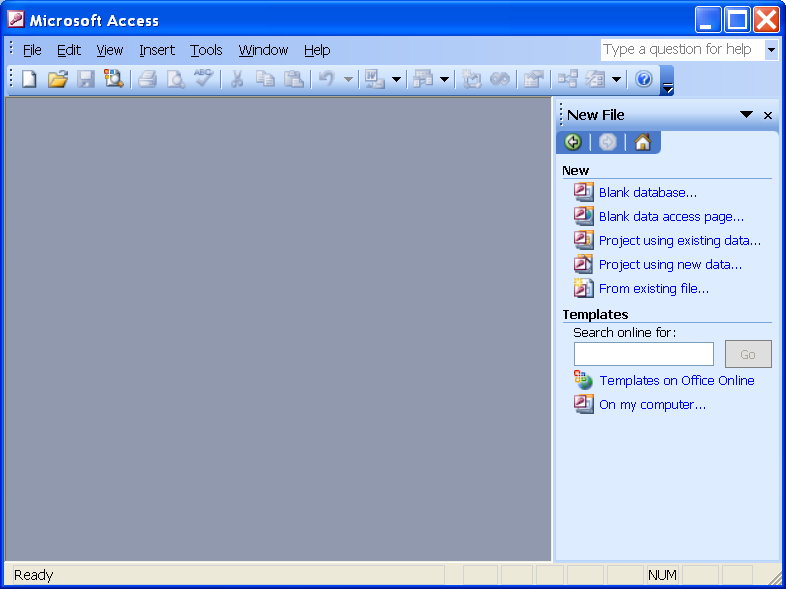Click the Search online for input field

pyautogui.click(x=644, y=354)
